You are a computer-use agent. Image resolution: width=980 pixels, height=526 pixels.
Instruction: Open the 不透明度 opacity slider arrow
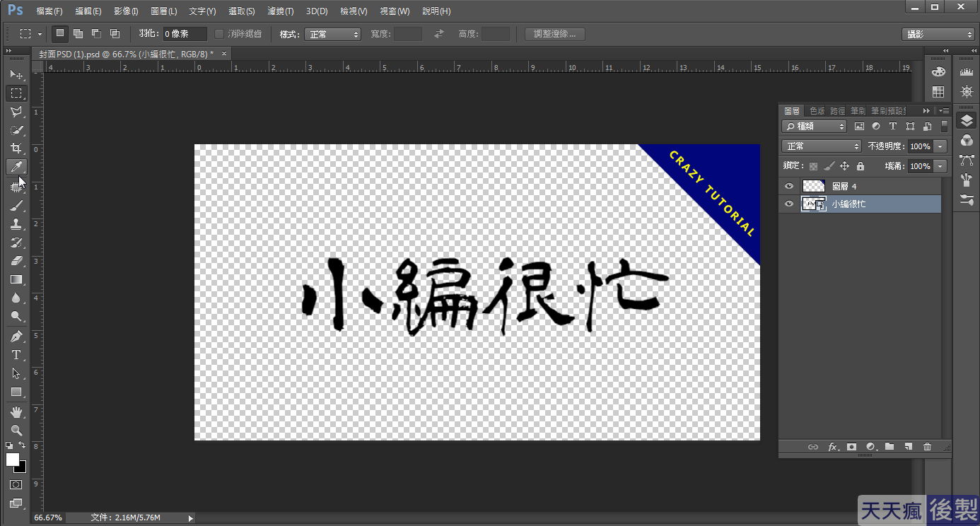pyautogui.click(x=940, y=146)
